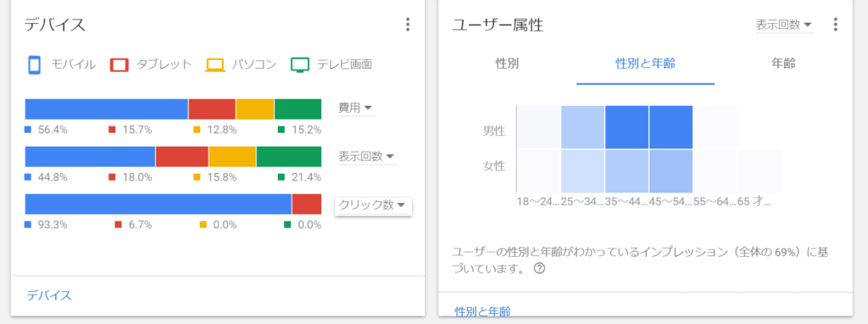The height and width of the screenshot is (324, 868).
Task: Open the 費用 metric dropdown
Action: point(356,108)
